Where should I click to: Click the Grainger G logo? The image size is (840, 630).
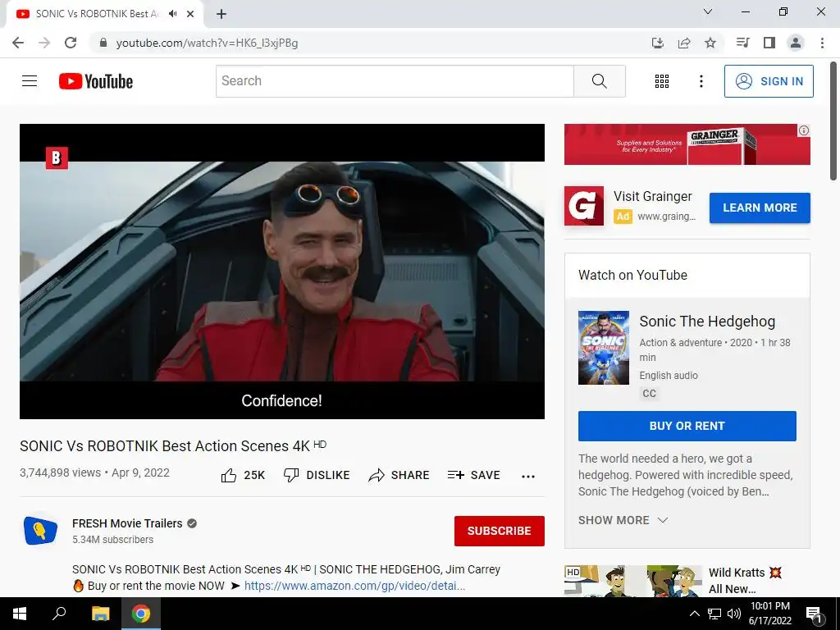tap(584, 206)
